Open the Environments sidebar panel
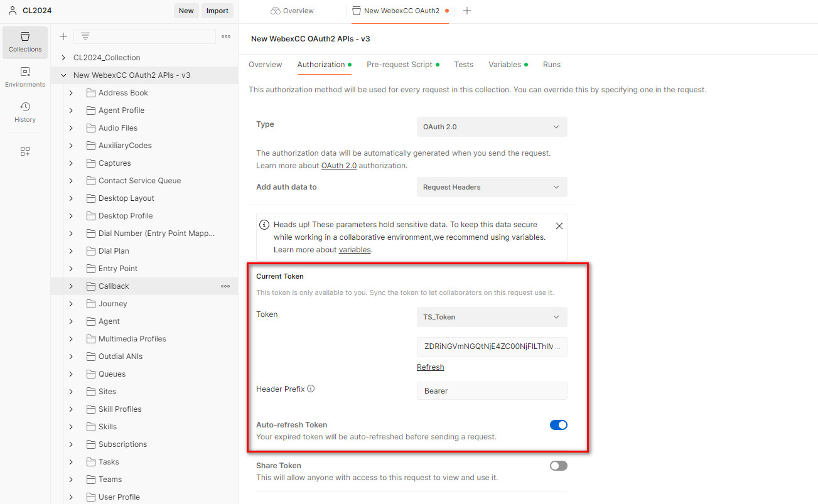 click(25, 77)
